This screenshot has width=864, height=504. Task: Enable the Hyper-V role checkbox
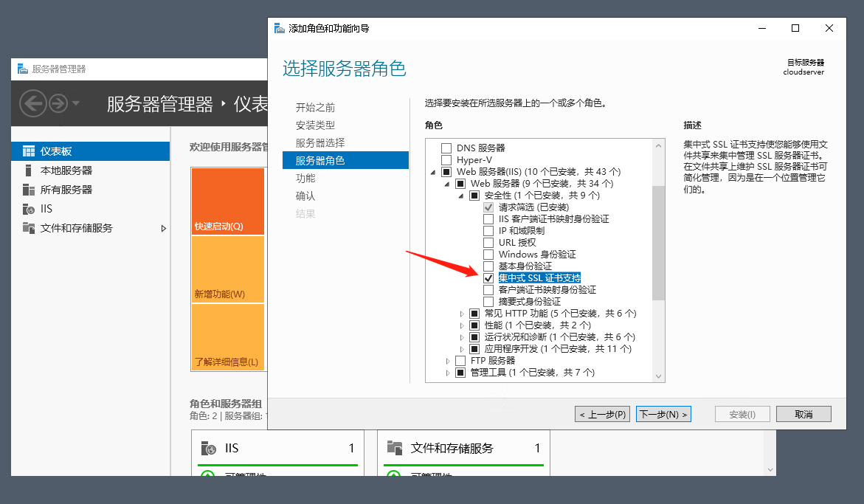(x=446, y=159)
